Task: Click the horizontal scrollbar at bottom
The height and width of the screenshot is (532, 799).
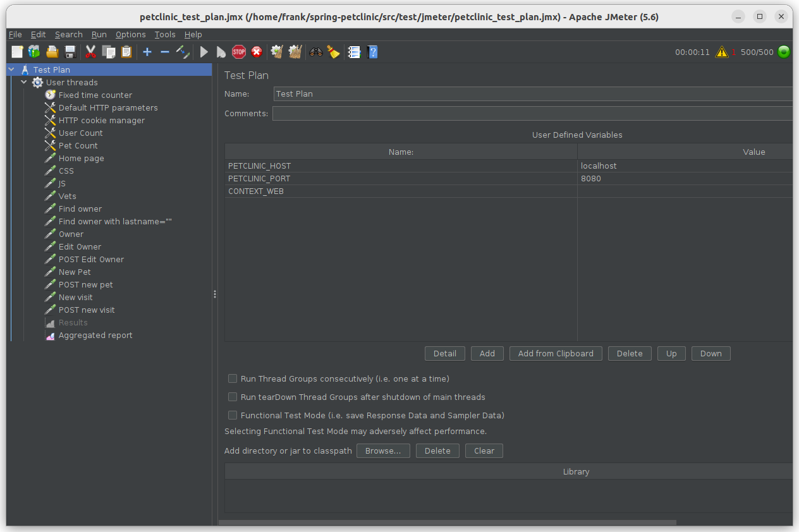Action: coord(448,523)
